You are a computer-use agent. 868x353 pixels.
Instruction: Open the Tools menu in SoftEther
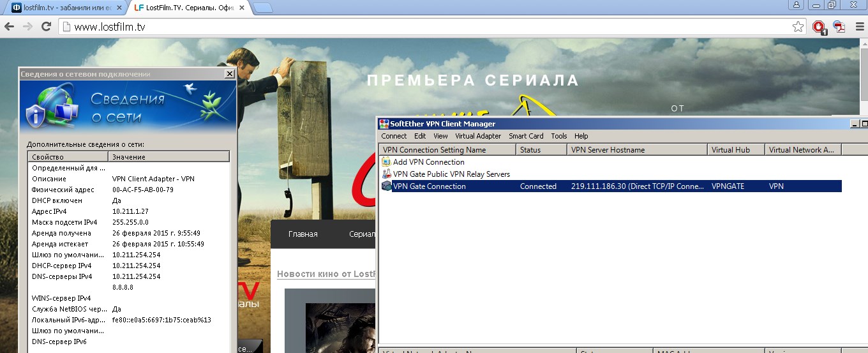pyautogui.click(x=559, y=136)
